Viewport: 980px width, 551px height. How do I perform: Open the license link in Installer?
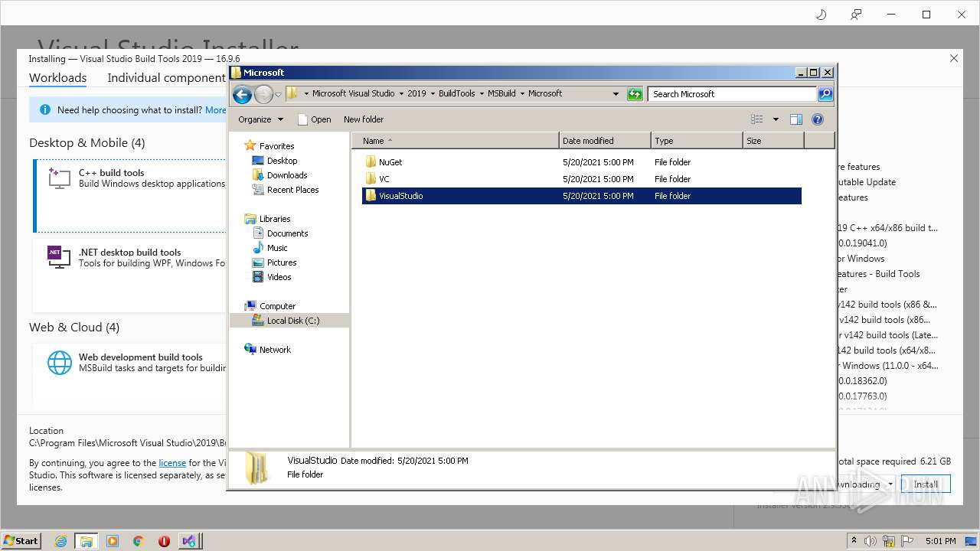click(172, 463)
